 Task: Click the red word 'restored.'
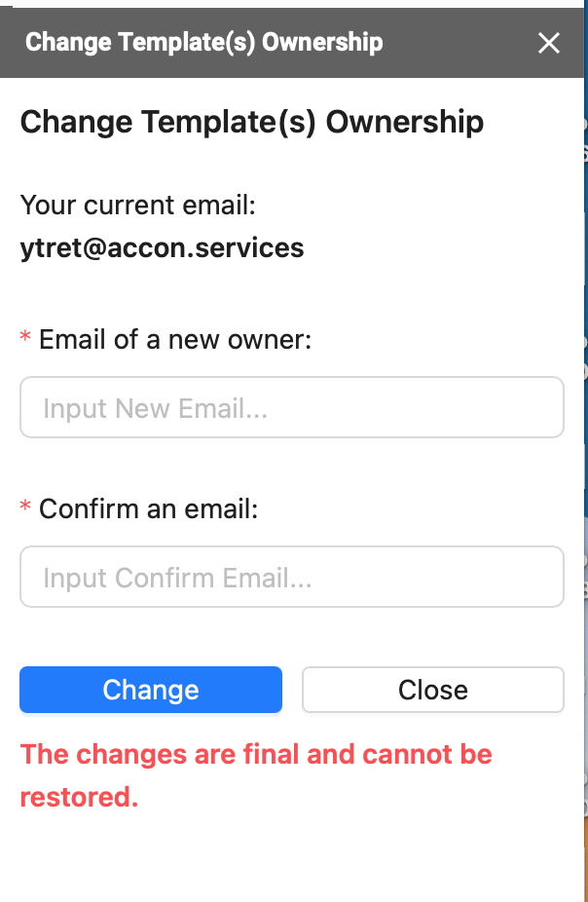[79, 798]
